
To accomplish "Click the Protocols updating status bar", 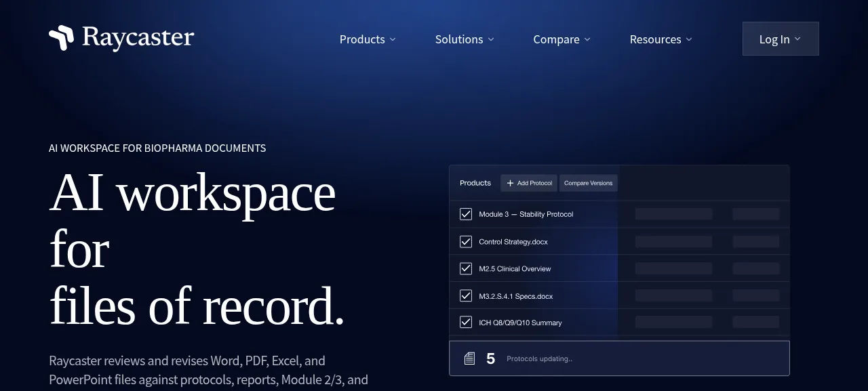I will point(619,358).
